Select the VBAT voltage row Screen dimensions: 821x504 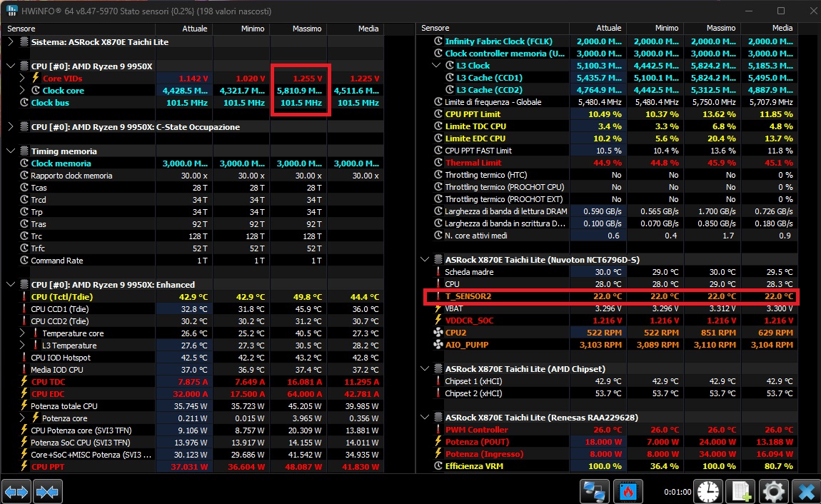pos(608,308)
